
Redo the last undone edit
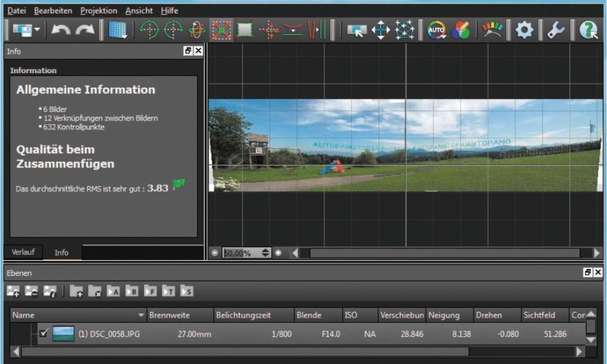[85, 31]
